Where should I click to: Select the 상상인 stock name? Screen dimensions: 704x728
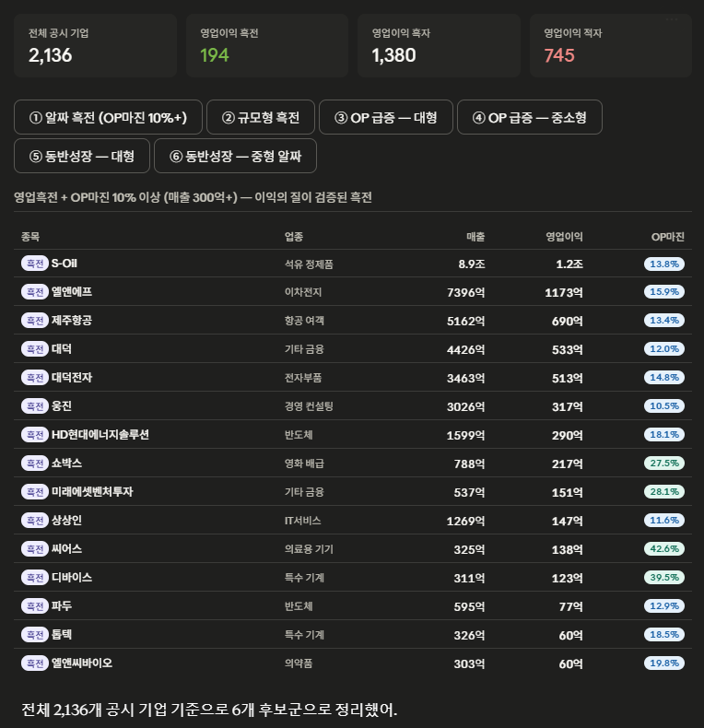tap(66, 520)
